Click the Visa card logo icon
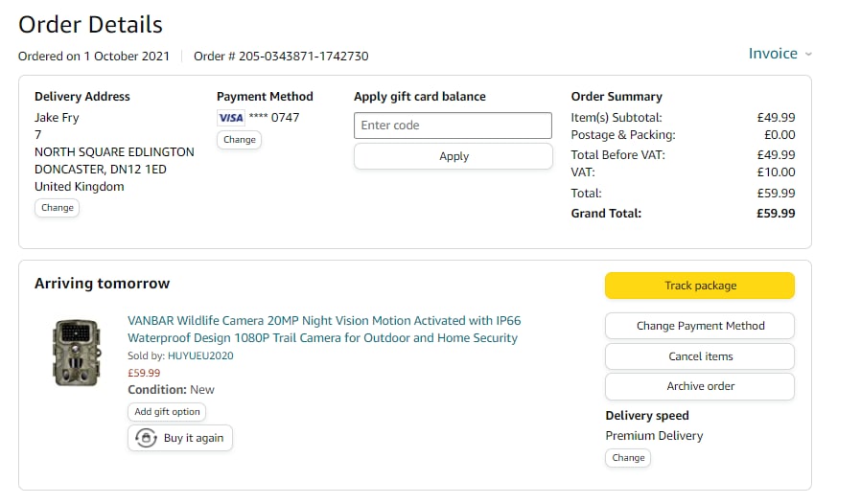The height and width of the screenshot is (504, 861). [231, 117]
